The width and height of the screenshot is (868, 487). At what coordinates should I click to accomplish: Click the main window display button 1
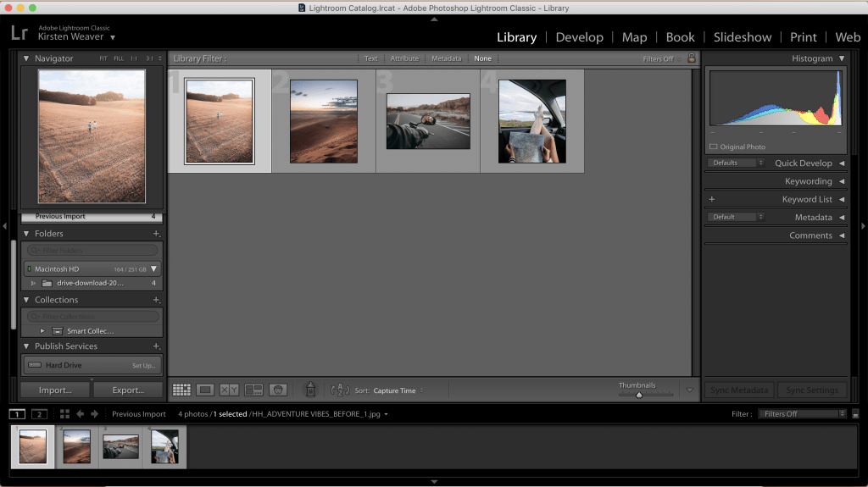click(17, 414)
